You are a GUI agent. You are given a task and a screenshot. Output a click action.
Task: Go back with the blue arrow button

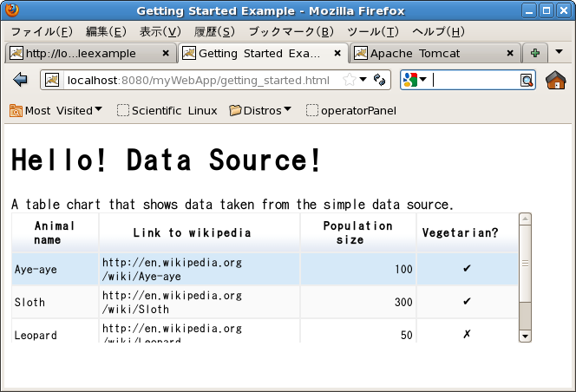pyautogui.click(x=20, y=80)
